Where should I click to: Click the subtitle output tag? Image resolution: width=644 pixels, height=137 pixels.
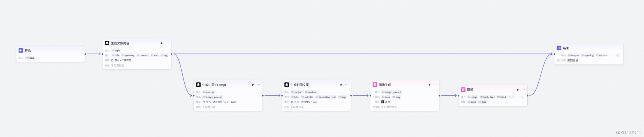tap(307, 97)
